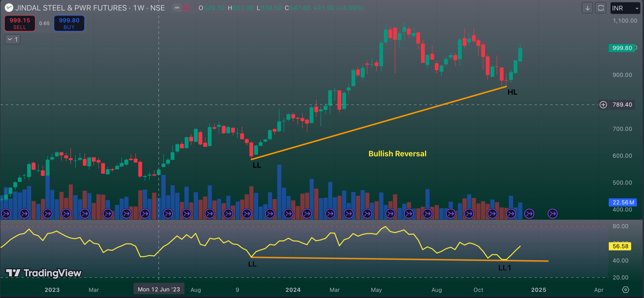
Task: Open the INR currency dropdown
Action: [625, 8]
